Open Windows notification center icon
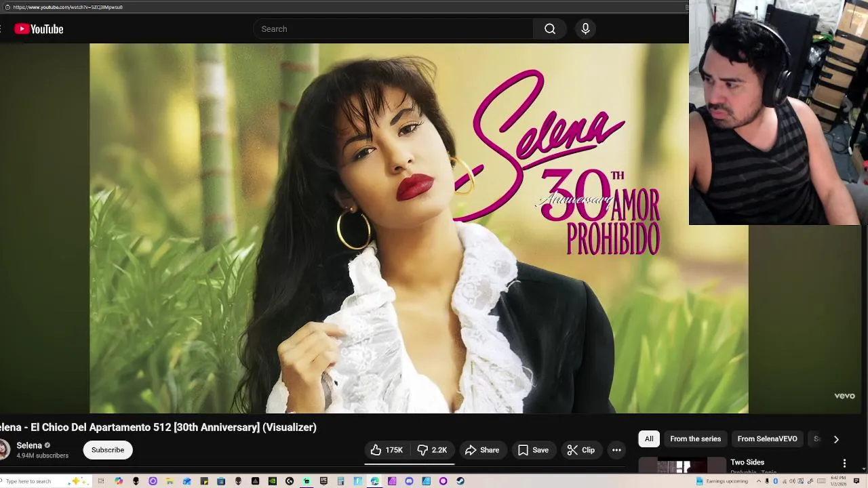868x488 pixels. click(856, 481)
